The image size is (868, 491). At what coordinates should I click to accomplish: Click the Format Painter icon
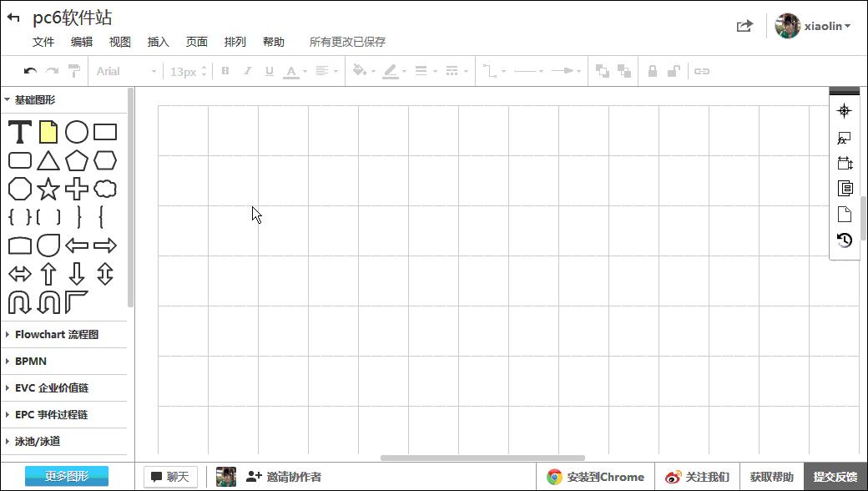coord(73,71)
